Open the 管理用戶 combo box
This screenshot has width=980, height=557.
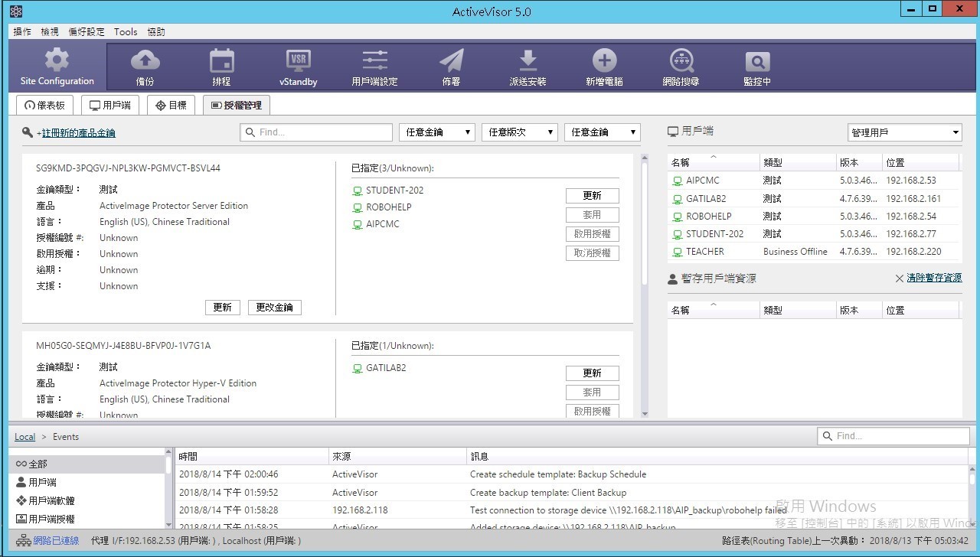click(904, 132)
